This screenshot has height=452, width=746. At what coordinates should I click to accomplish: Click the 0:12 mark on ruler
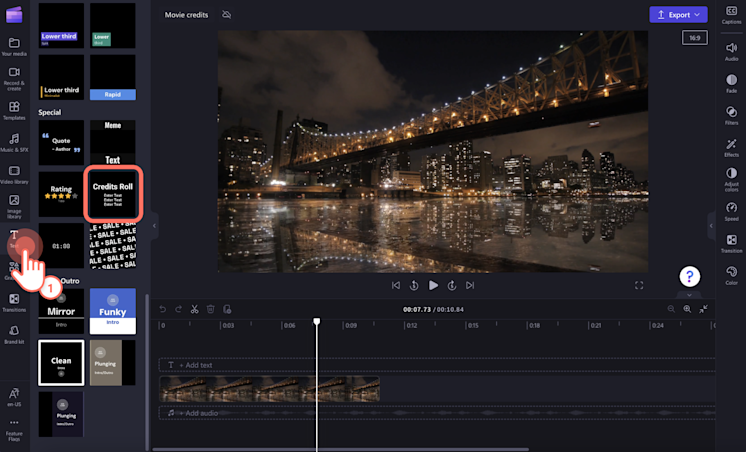tap(411, 325)
